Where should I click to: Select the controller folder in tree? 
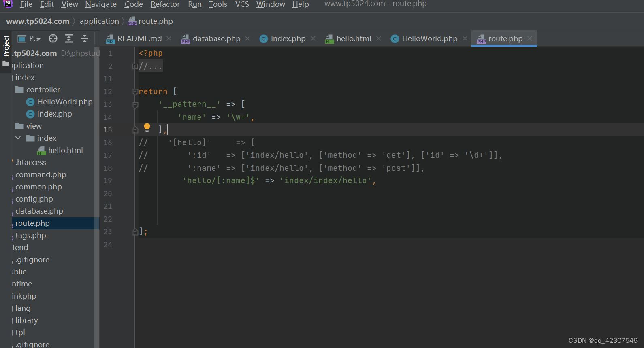point(43,89)
